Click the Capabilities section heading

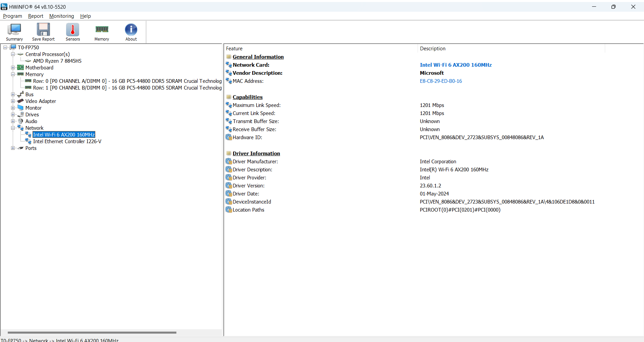[248, 97]
